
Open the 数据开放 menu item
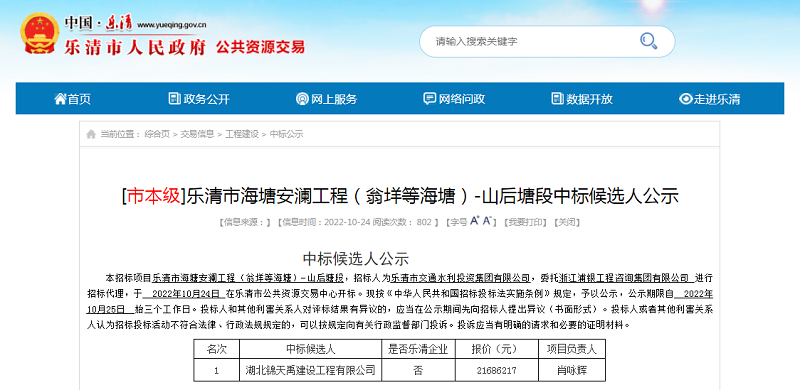[582, 99]
